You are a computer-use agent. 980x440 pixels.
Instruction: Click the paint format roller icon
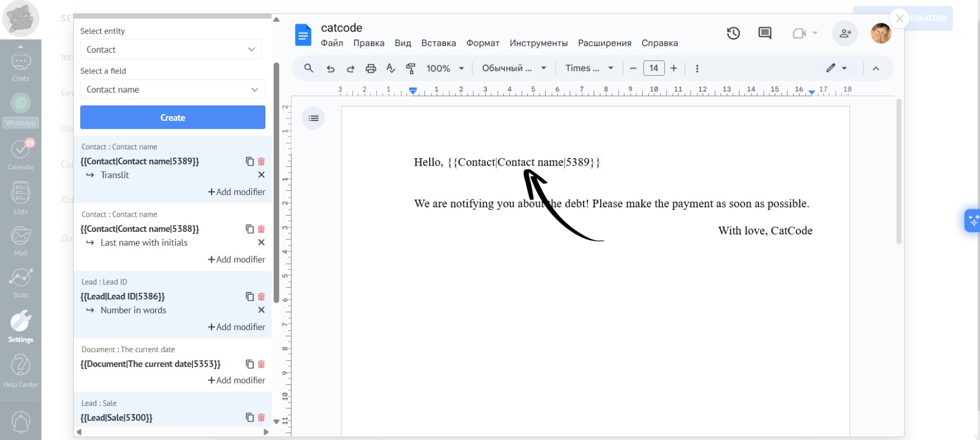click(x=411, y=68)
